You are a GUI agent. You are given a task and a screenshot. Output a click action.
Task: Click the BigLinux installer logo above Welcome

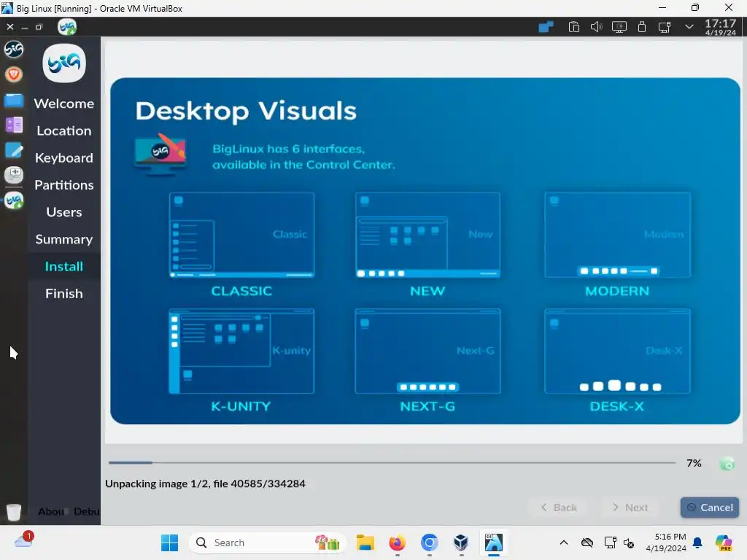pyautogui.click(x=64, y=63)
